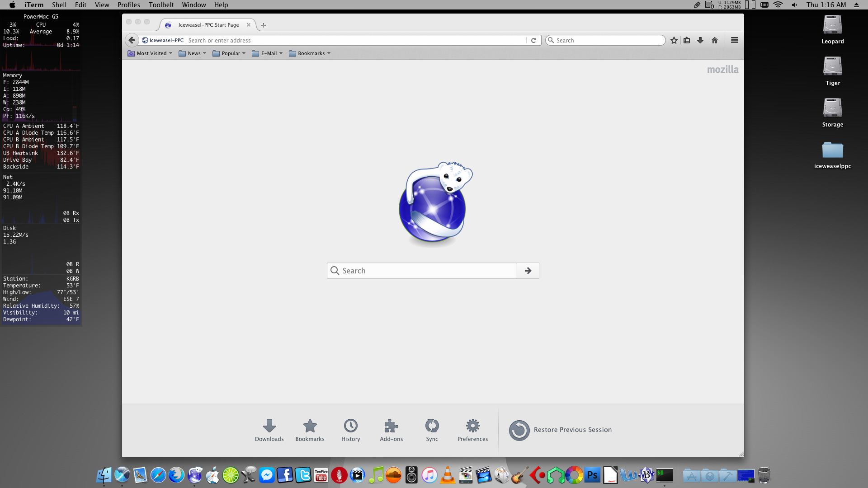Image resolution: width=868 pixels, height=488 pixels.
Task: Select the Iceweasel-PPC Start Page tab
Action: click(x=208, y=25)
